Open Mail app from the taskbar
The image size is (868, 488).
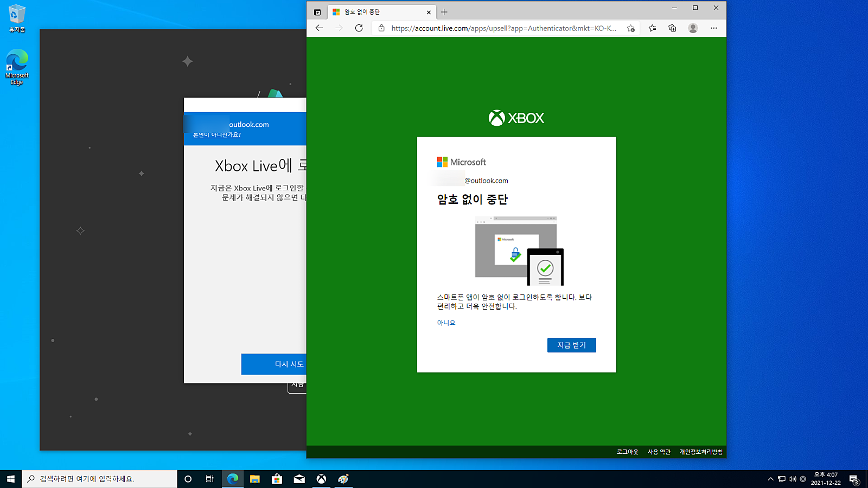[x=299, y=479]
